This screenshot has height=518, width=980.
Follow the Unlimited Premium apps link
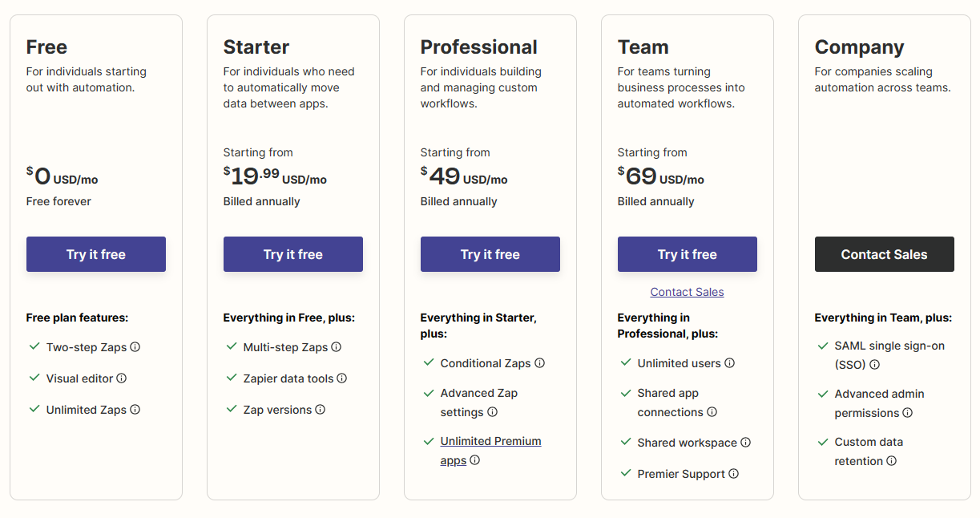pos(490,451)
